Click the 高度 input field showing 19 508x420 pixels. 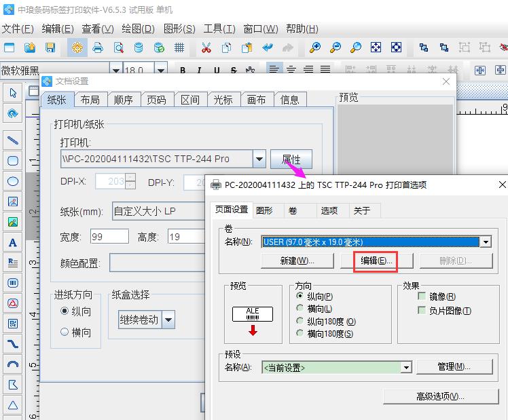(186, 237)
